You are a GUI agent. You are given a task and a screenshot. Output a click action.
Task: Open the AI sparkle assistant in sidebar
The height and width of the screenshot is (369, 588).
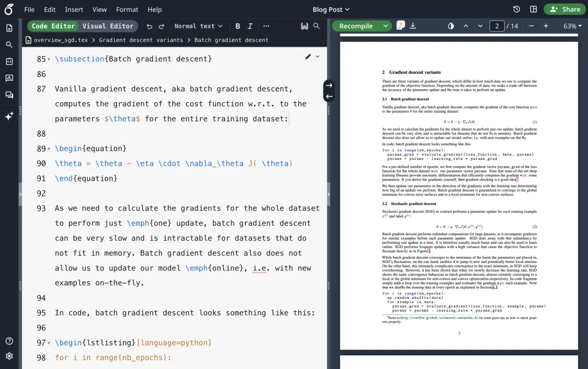[x=9, y=116]
